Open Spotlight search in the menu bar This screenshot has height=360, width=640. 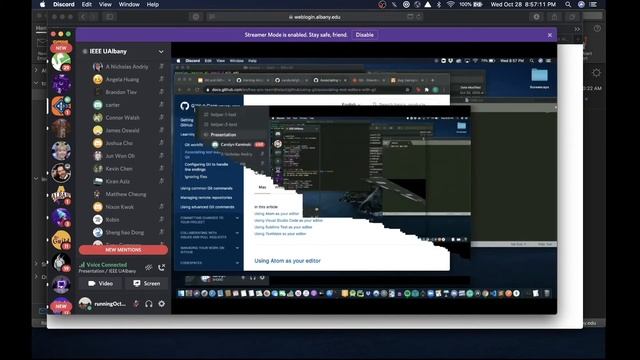[568, 4]
